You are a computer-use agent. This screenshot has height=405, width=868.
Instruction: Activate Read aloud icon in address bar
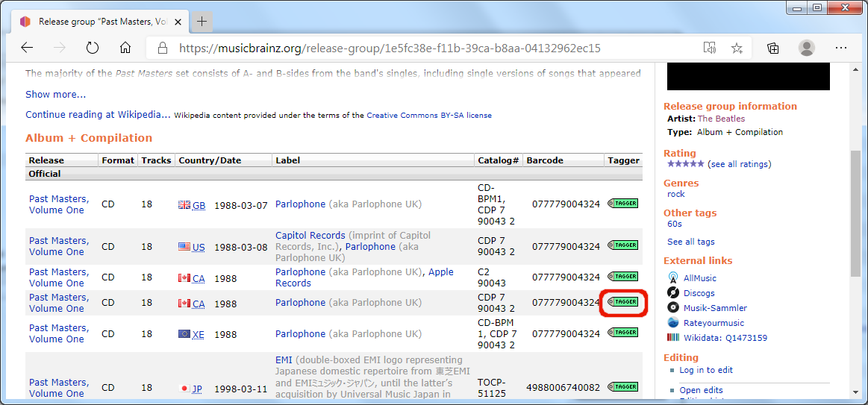tap(710, 48)
